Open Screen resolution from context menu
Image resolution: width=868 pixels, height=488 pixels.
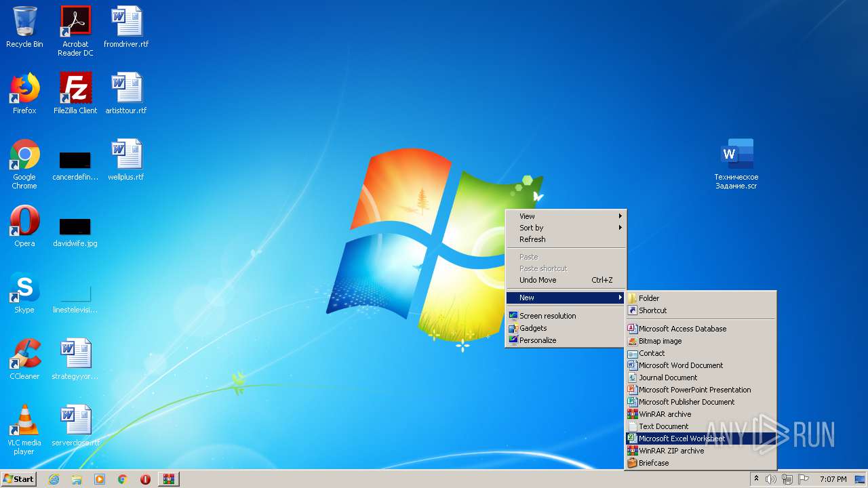coord(566,316)
